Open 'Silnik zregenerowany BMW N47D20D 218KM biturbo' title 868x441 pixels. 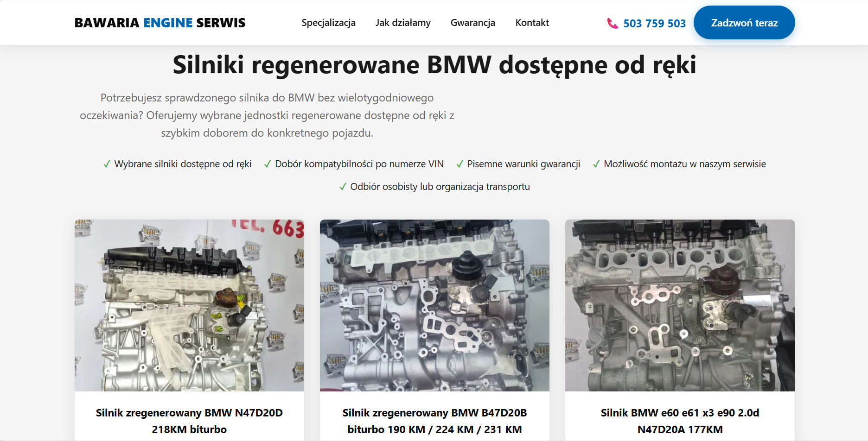tap(189, 421)
